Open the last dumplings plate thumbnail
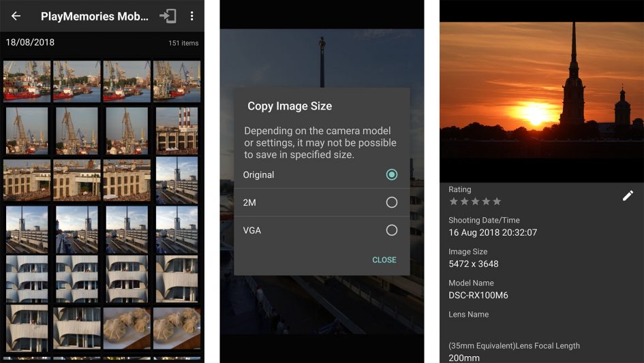This screenshot has height=363, width=644. [177, 328]
